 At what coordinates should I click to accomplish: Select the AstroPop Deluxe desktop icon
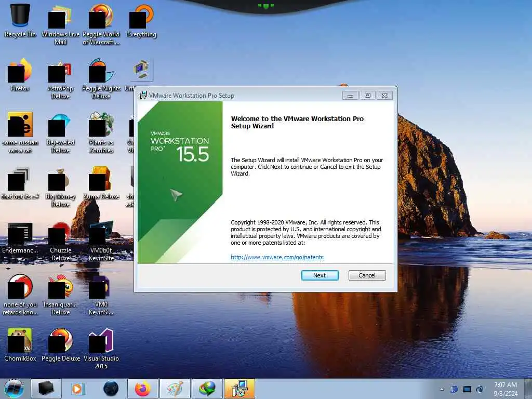tap(60, 79)
